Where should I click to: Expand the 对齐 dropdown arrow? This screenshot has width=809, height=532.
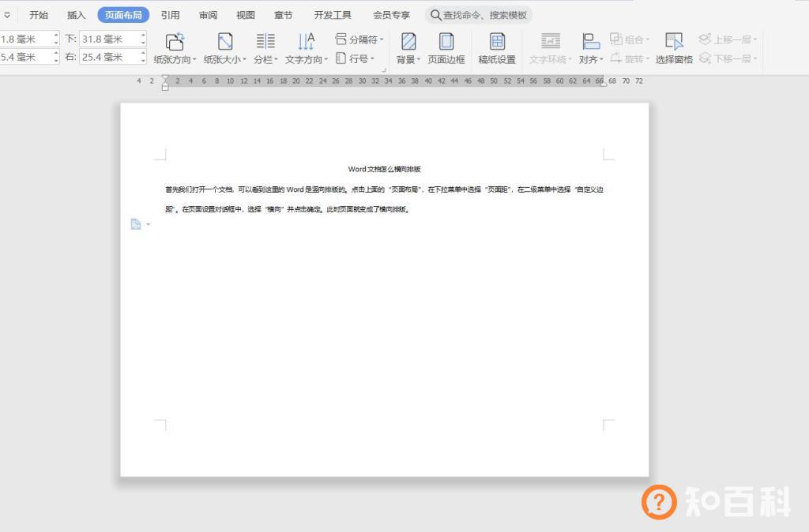(601, 60)
